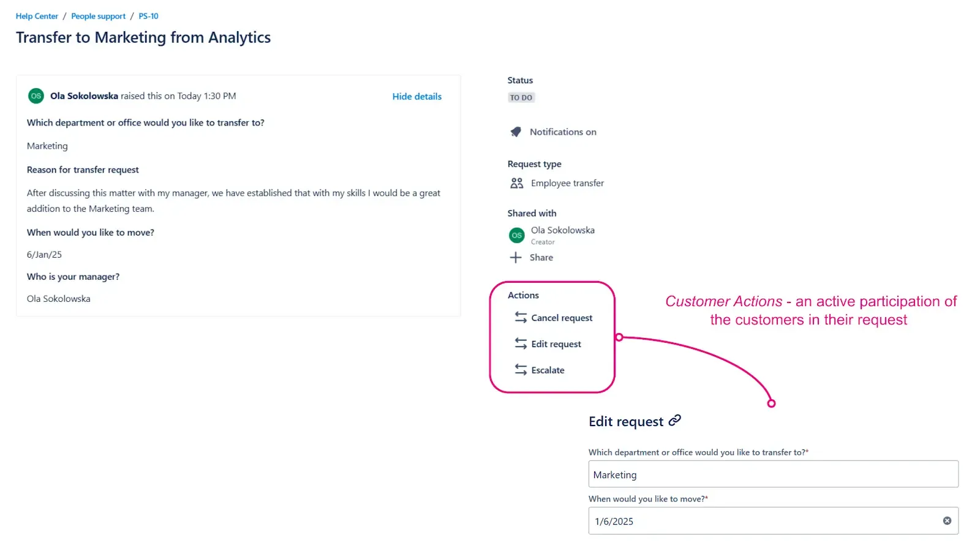Click the Notifications bell icon
Screen dimensions: 980x551
(515, 132)
